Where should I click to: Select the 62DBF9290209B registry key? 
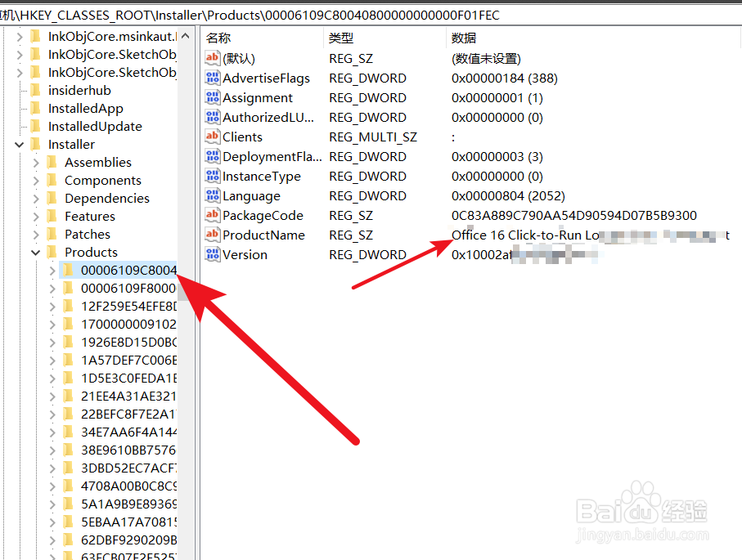(128, 540)
